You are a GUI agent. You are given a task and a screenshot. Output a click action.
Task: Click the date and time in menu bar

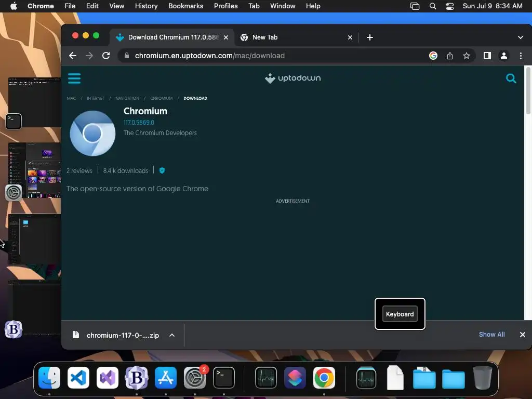click(493, 6)
